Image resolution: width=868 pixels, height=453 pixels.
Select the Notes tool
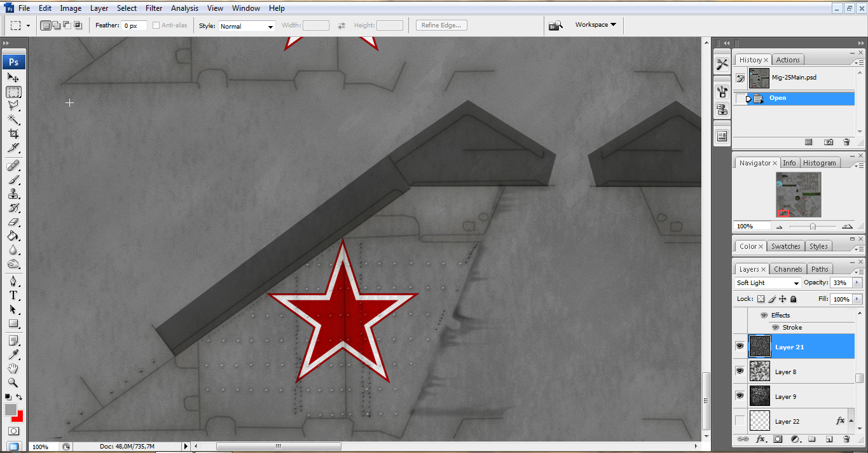click(13, 340)
